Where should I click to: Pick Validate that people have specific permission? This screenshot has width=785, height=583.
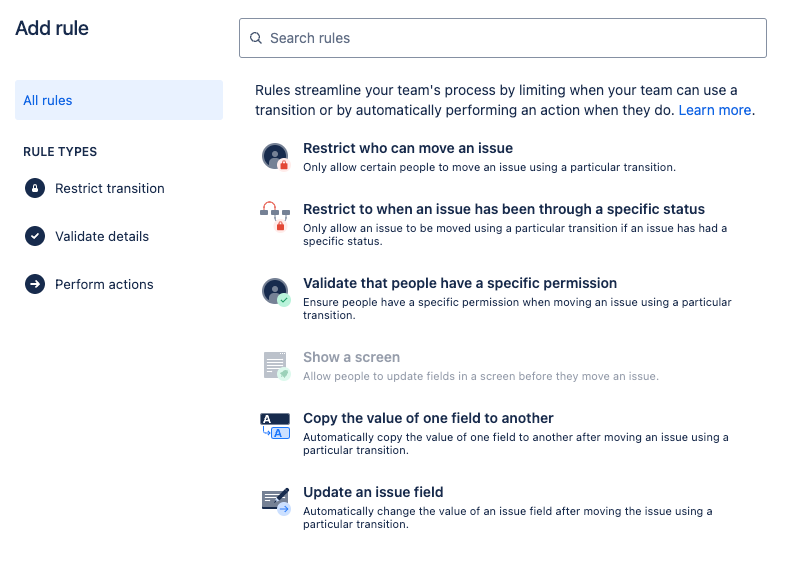tap(460, 283)
